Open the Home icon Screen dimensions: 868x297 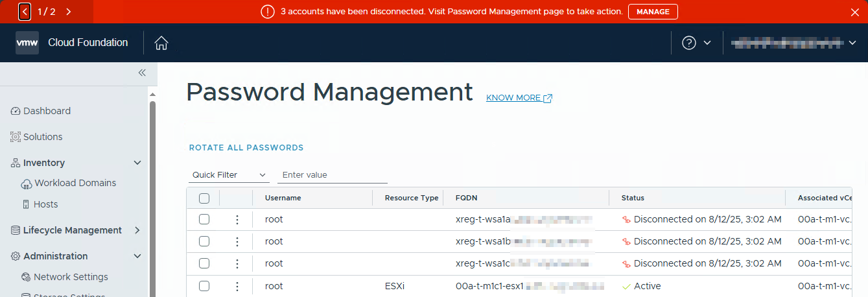click(161, 43)
